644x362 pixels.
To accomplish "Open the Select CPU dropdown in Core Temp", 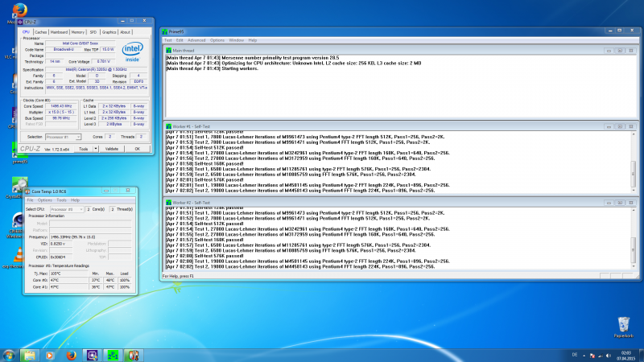I will point(67,209).
